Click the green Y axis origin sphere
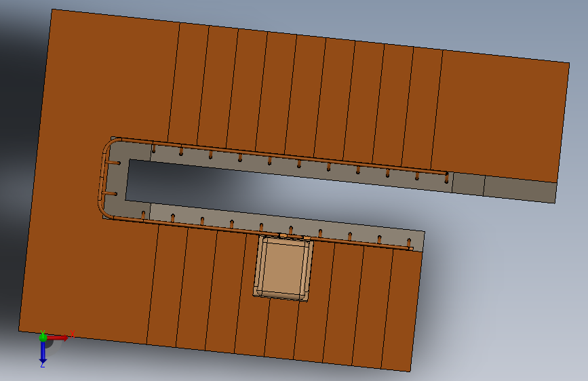The image size is (588, 381). [x=43, y=337]
